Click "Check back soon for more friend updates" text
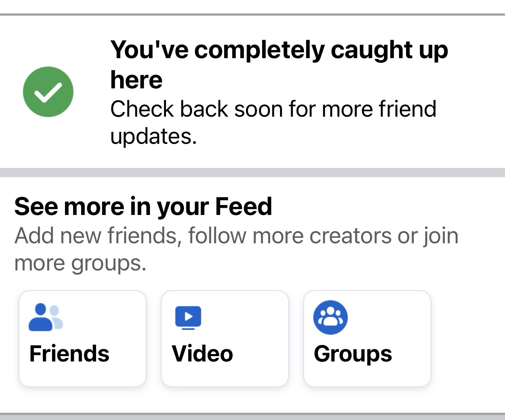 pos(273,109)
